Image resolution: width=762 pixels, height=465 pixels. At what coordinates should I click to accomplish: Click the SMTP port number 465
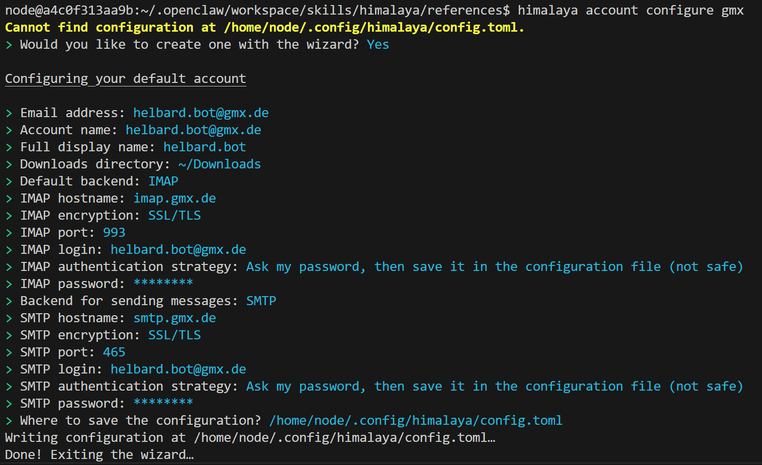(113, 352)
